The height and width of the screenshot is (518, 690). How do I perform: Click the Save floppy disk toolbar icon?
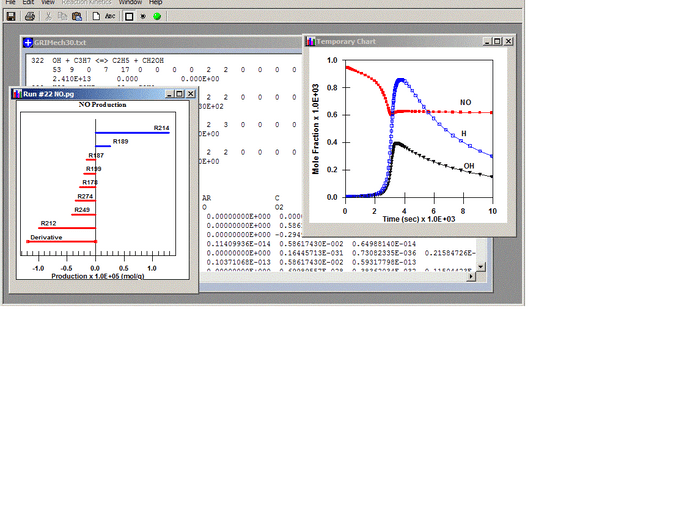tap(11, 16)
